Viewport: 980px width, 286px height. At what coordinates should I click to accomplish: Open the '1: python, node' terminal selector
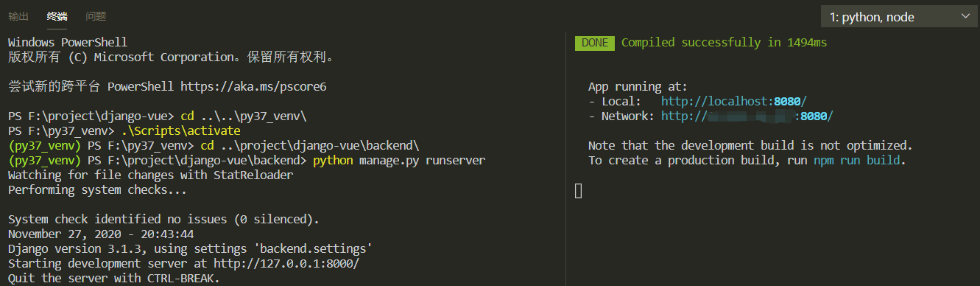[x=899, y=17]
